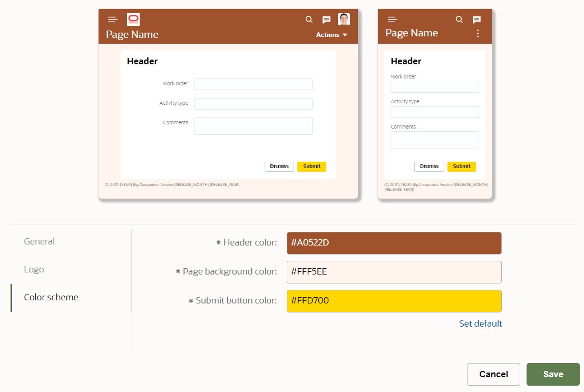Click search icon in mobile preview header

point(459,19)
